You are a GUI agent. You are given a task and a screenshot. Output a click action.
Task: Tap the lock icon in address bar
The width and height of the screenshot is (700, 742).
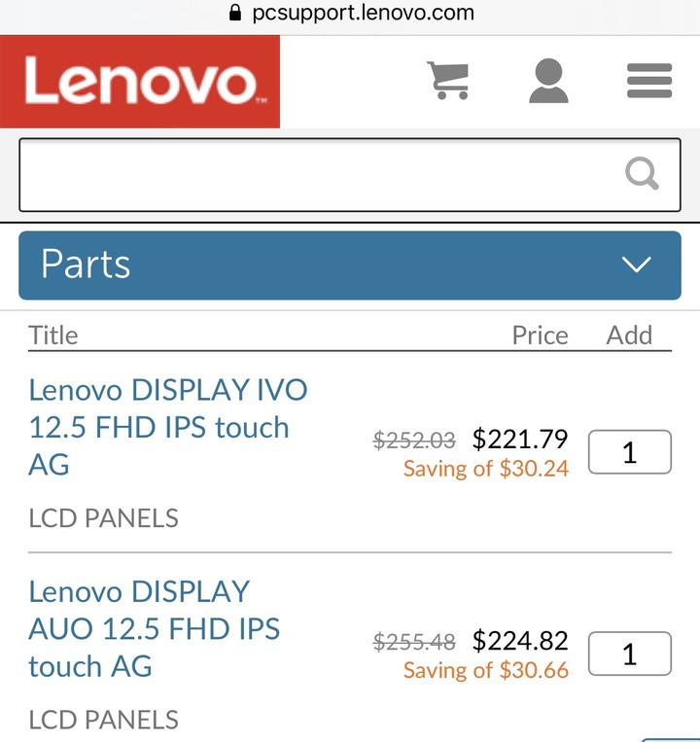[x=235, y=13]
